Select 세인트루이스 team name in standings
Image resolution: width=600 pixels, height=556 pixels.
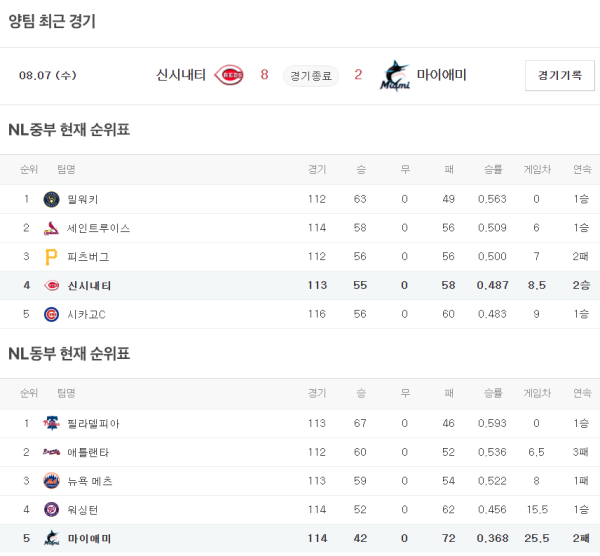click(98, 228)
